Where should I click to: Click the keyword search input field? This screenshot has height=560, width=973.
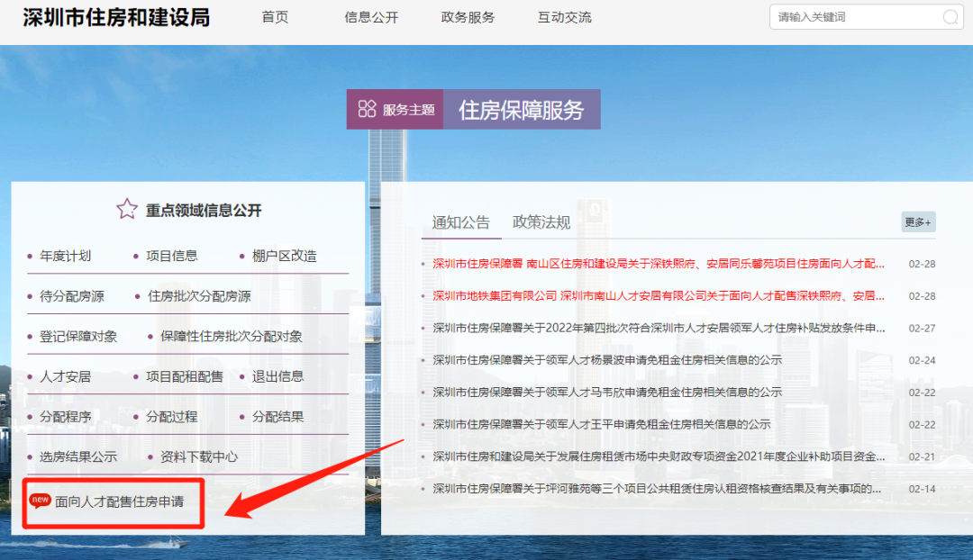tap(856, 17)
